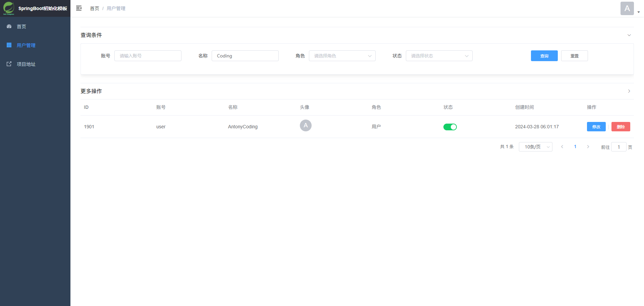Click the red 删除 delete button for user
Image resolution: width=644 pixels, height=306 pixels.
pyautogui.click(x=621, y=127)
